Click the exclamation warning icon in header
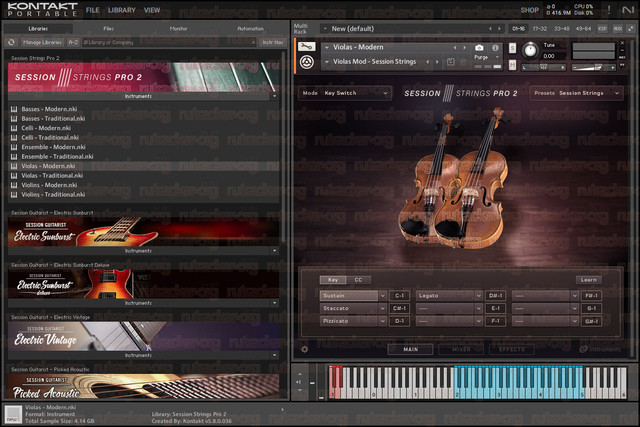Screen dimensions: 640x427 click(609, 10)
